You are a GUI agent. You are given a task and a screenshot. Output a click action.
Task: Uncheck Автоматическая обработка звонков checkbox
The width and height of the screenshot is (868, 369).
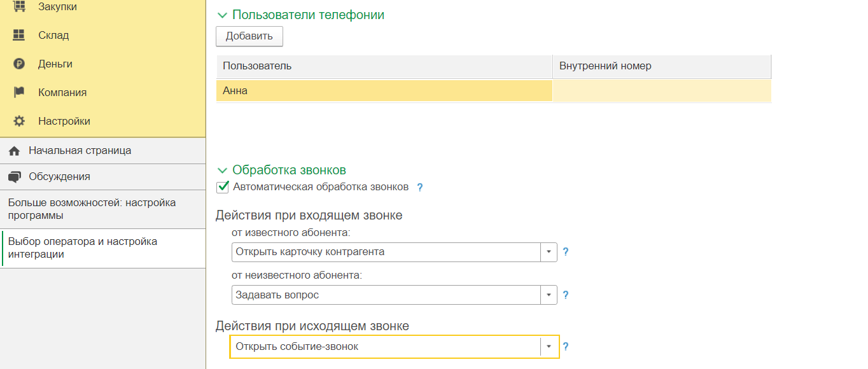pyautogui.click(x=223, y=187)
